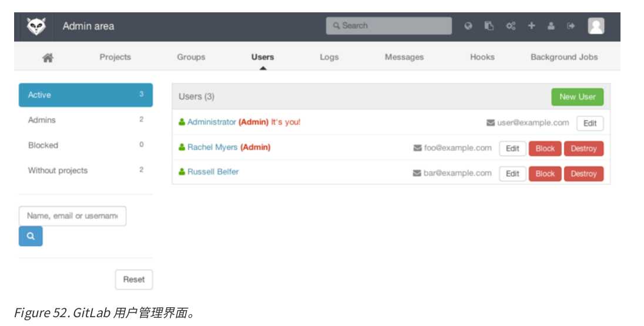The image size is (644, 326).
Task: Open the Rachel Myers user link
Action: pos(212,147)
